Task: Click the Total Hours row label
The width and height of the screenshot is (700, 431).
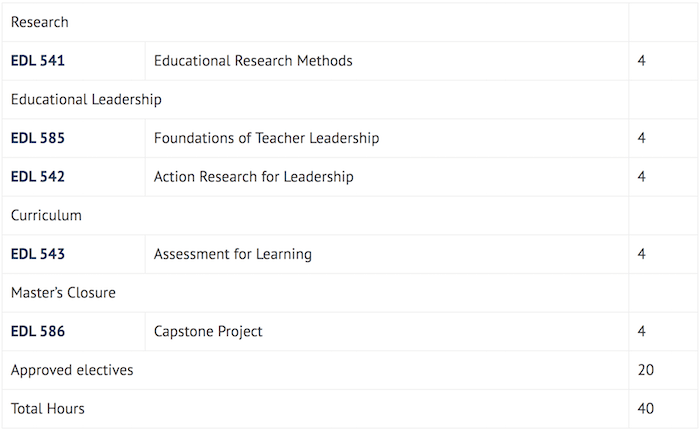Action: click(48, 409)
